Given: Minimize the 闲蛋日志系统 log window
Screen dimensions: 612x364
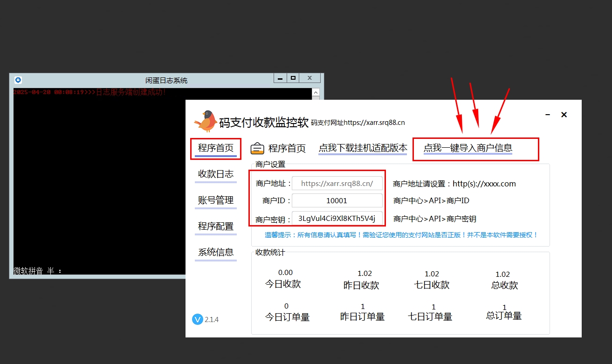Looking at the screenshot, I should pos(280,78).
